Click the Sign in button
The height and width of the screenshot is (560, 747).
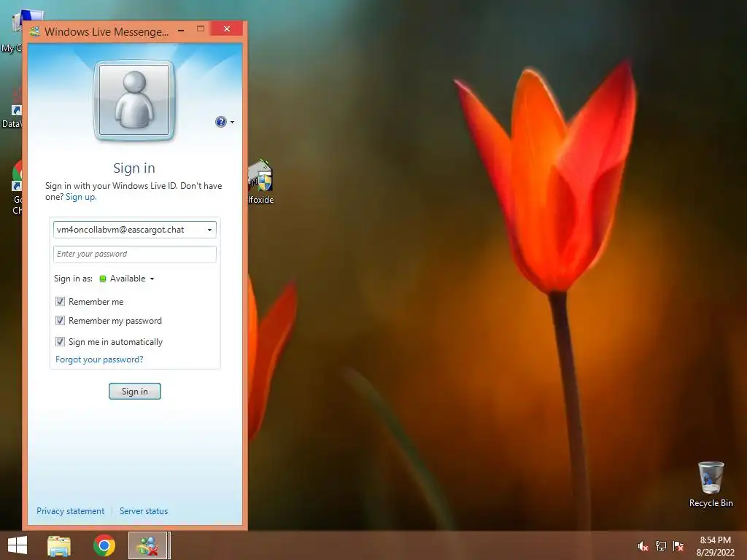point(135,392)
